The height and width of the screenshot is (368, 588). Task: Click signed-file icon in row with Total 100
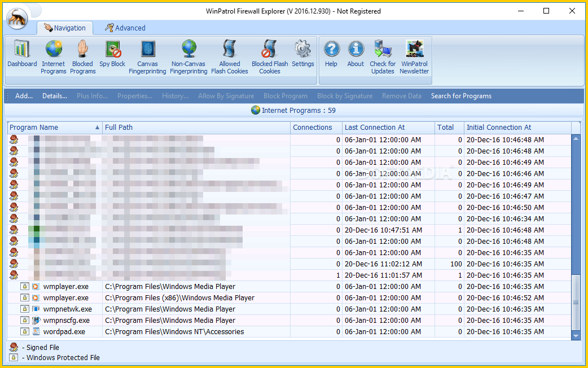coord(14,264)
